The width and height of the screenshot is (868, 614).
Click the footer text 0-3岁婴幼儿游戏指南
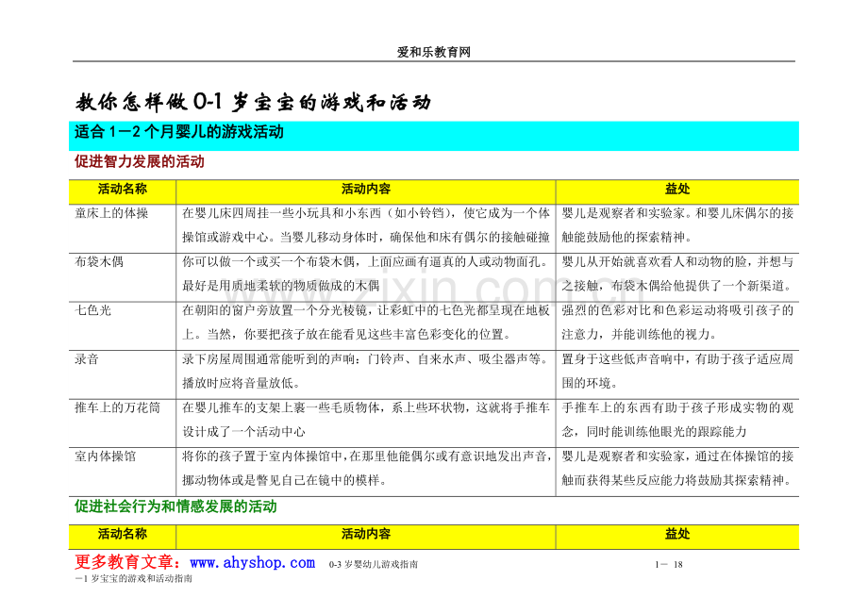pos(374,564)
